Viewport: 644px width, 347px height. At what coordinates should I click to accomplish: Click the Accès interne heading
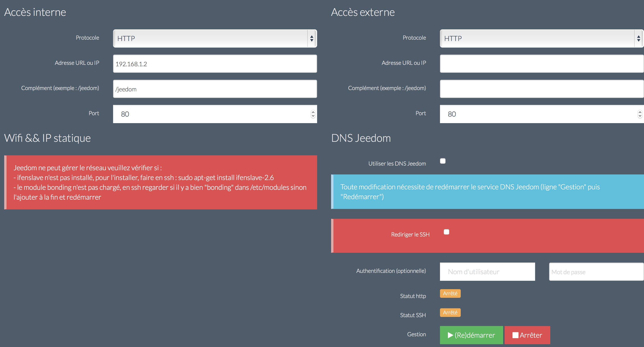pos(35,12)
